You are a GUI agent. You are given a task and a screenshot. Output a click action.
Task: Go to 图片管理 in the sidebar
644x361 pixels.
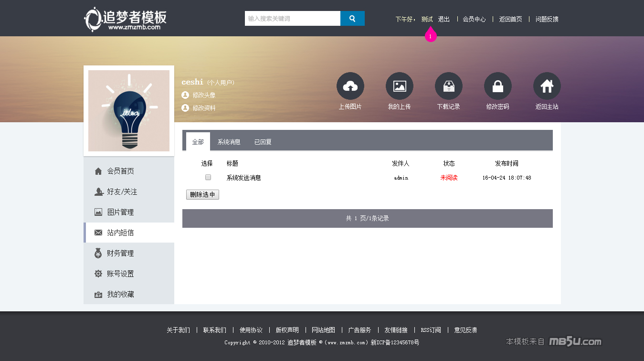click(120, 212)
